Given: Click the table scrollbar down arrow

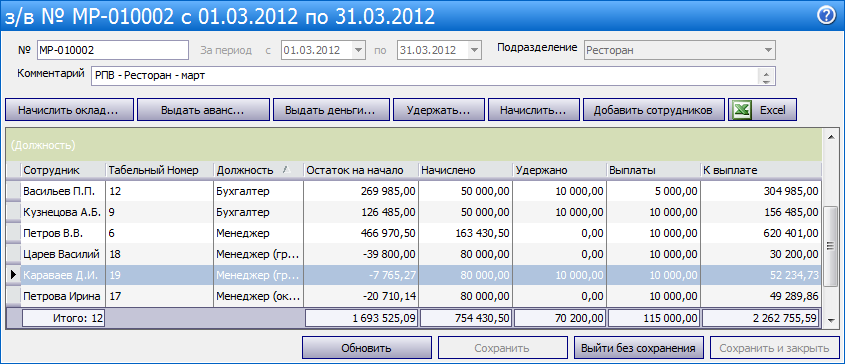Looking at the screenshot, I should click(831, 320).
